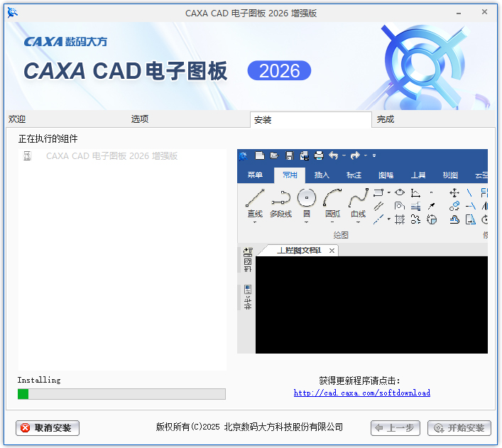Expand the dropdown arrow under 直线
Screen dimensions: 502x448
pos(255,222)
